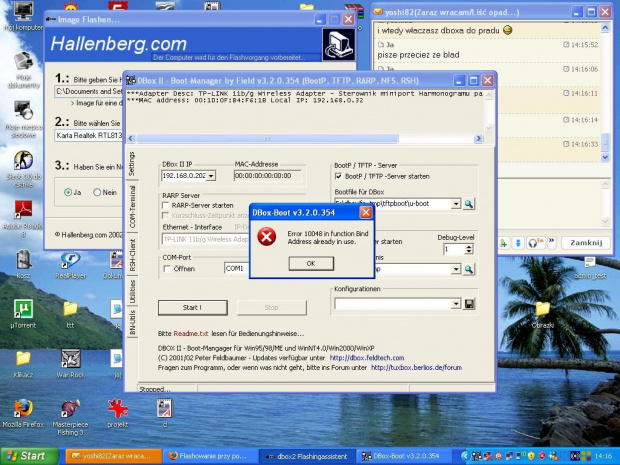
Task: Select the Ja radio button in Image Flashen
Action: pyautogui.click(x=68, y=193)
